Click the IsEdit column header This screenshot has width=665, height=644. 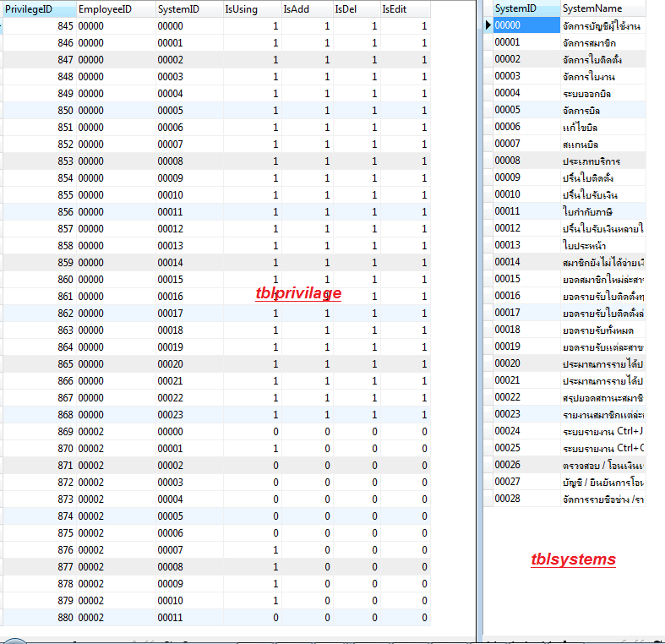pyautogui.click(x=405, y=8)
